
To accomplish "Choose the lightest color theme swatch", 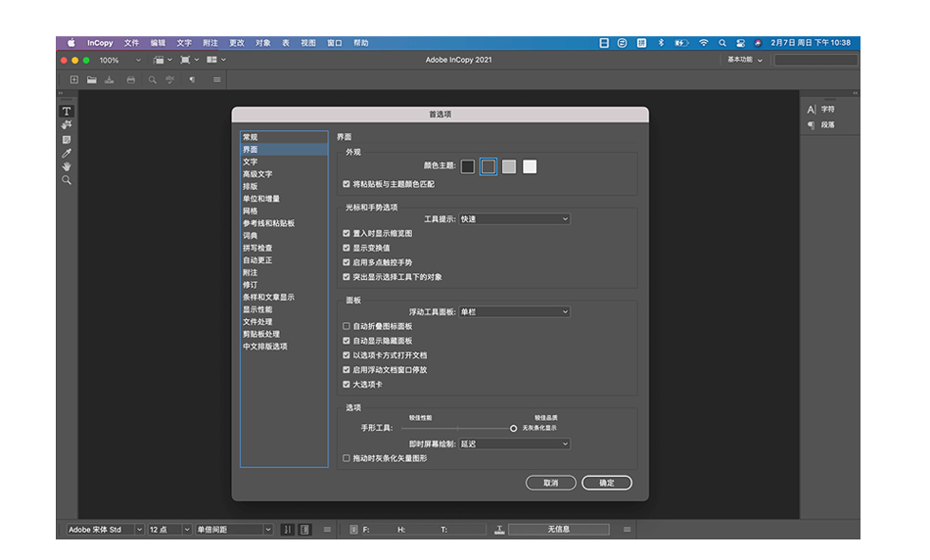I will click(x=530, y=166).
